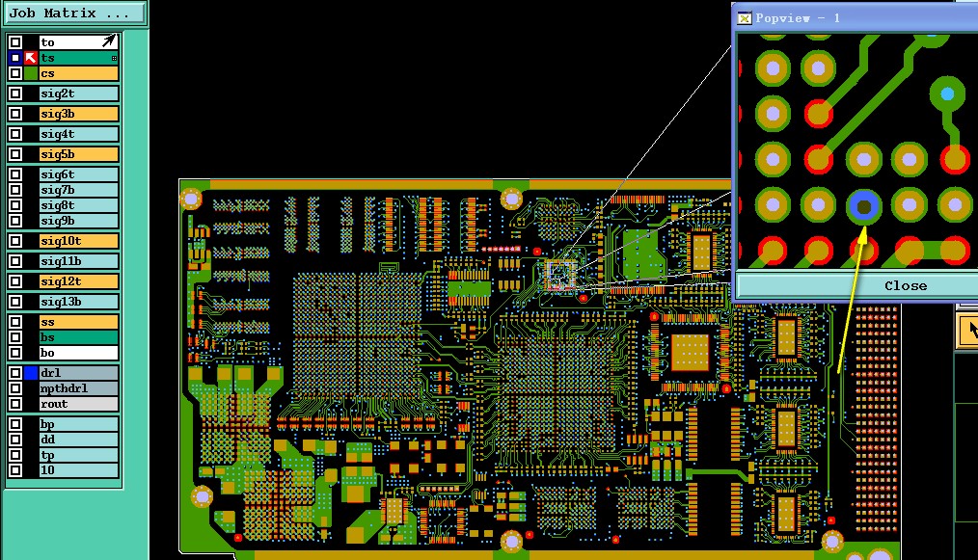978x560 pixels.
Task: Enable the sig2t layer checkbox
Action: [x=15, y=93]
